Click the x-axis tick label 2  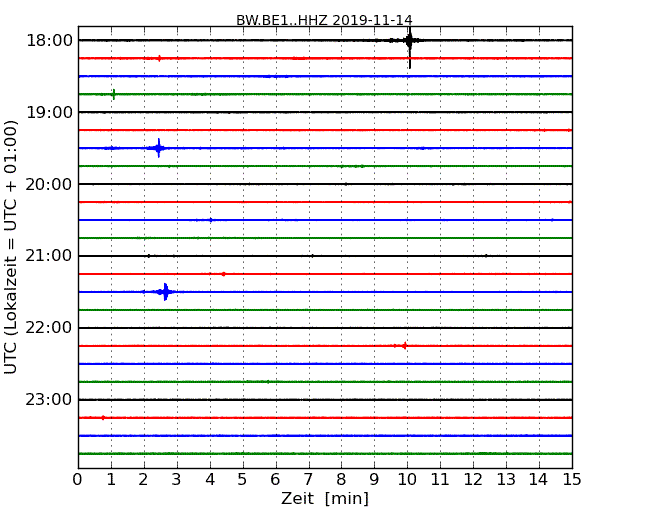(x=143, y=480)
